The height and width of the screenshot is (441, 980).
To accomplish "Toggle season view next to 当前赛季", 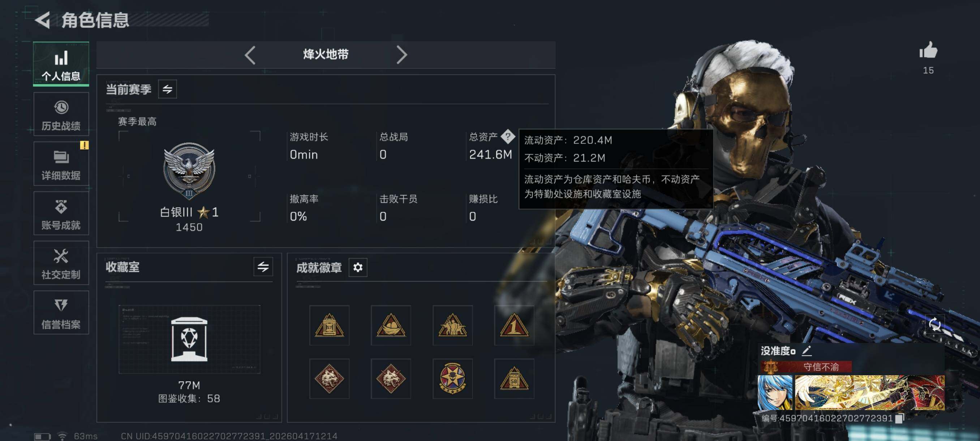I will coord(167,89).
